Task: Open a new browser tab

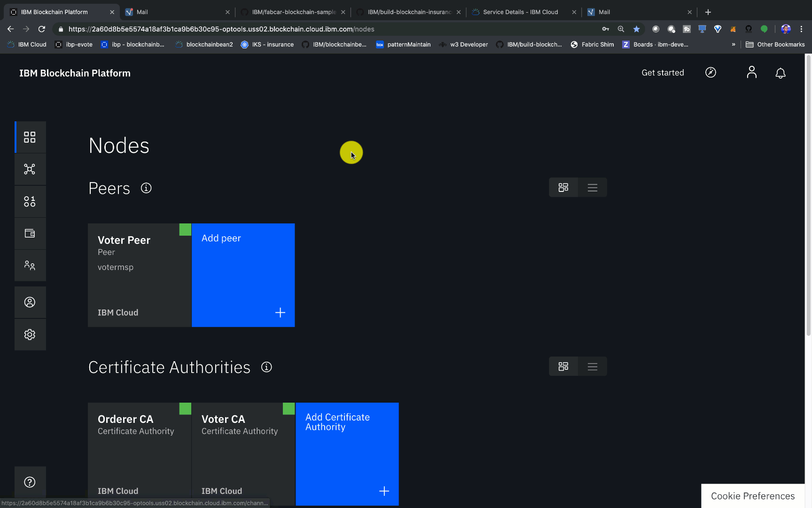Action: point(708,12)
